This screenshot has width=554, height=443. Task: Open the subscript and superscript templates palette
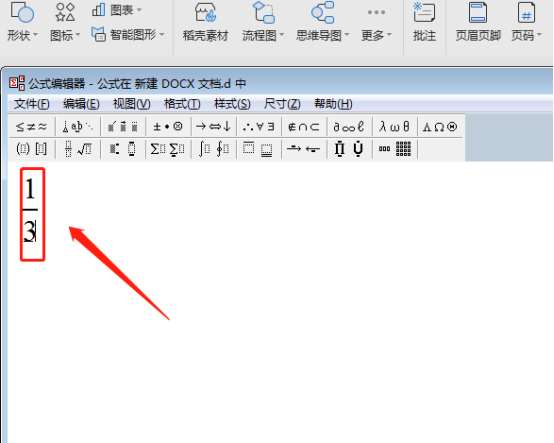click(x=123, y=149)
